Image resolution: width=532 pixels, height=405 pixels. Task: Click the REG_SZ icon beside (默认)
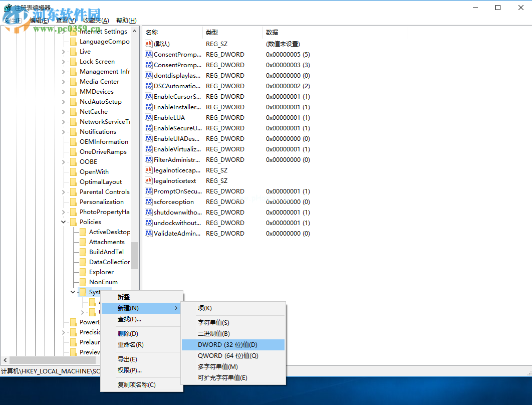pos(149,44)
